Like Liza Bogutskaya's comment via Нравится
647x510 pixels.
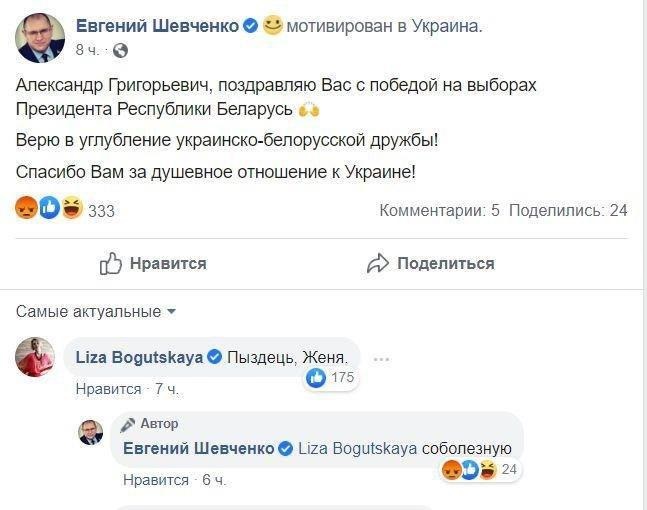pos(109,388)
